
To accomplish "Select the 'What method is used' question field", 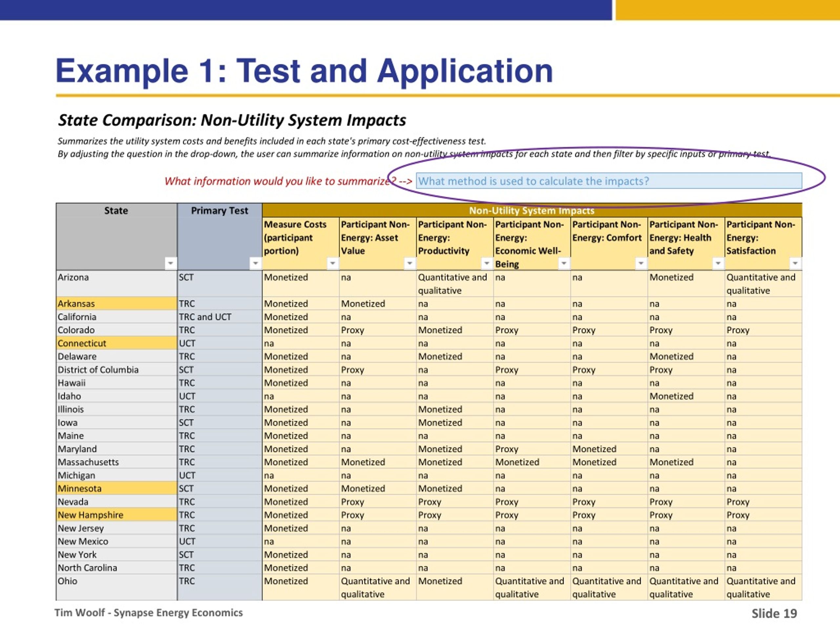I will coord(609,181).
